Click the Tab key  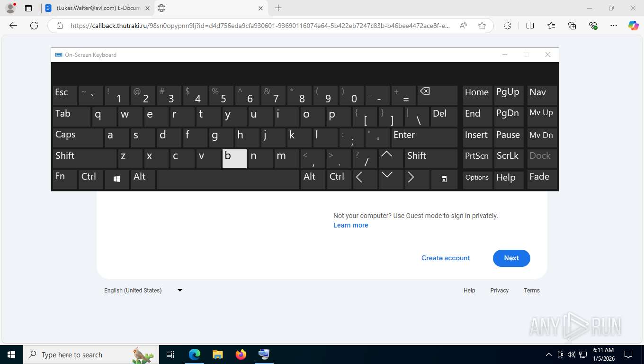pos(72,116)
